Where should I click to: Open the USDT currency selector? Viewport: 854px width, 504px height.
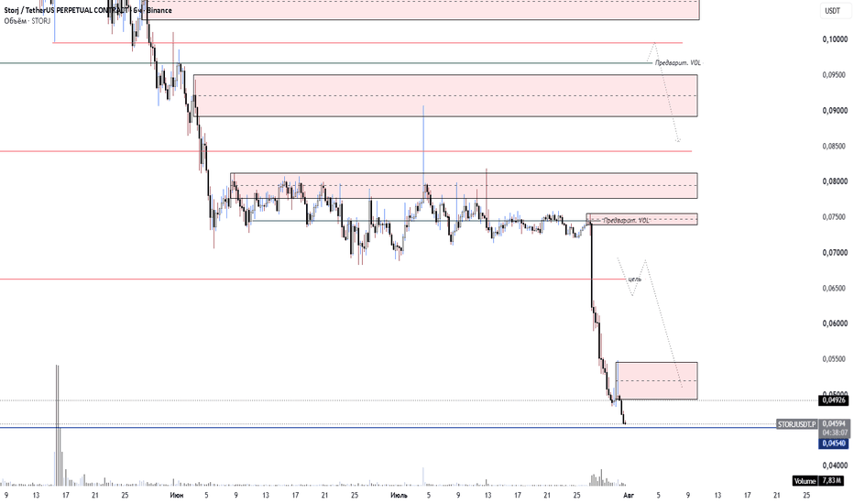832,11
